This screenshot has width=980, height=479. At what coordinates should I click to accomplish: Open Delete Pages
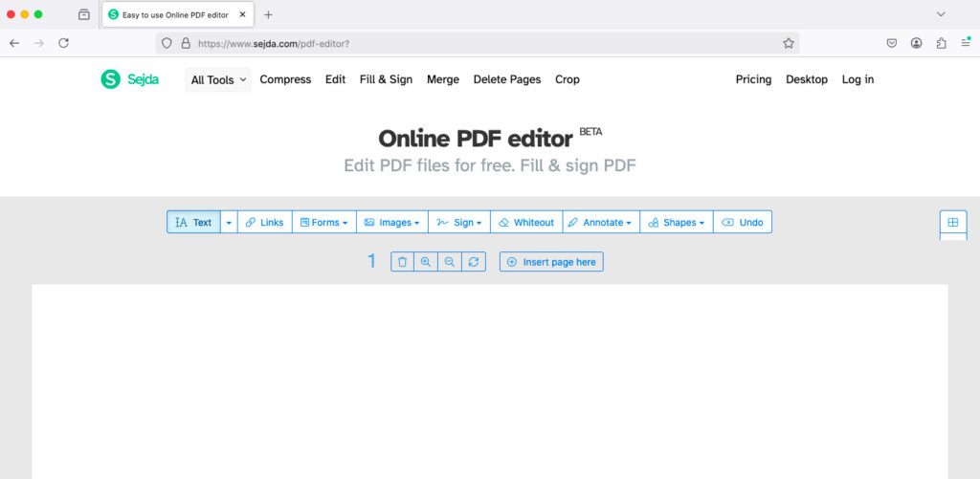[x=507, y=79]
